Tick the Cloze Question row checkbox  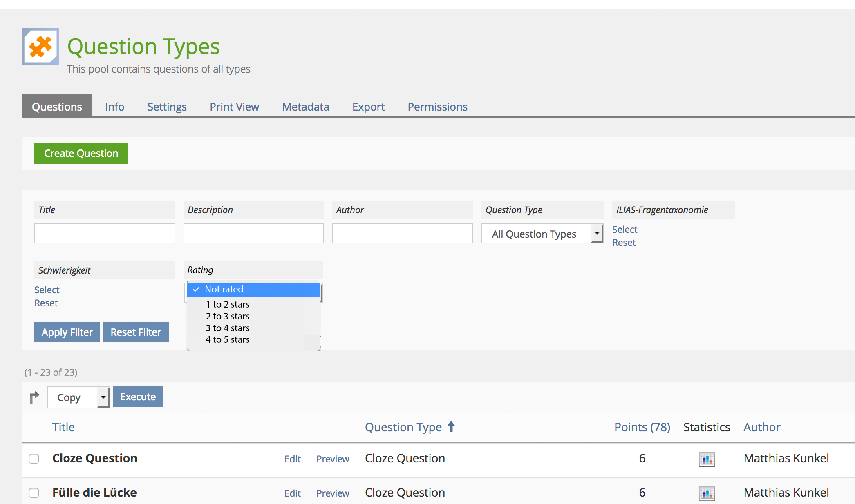pos(34,459)
